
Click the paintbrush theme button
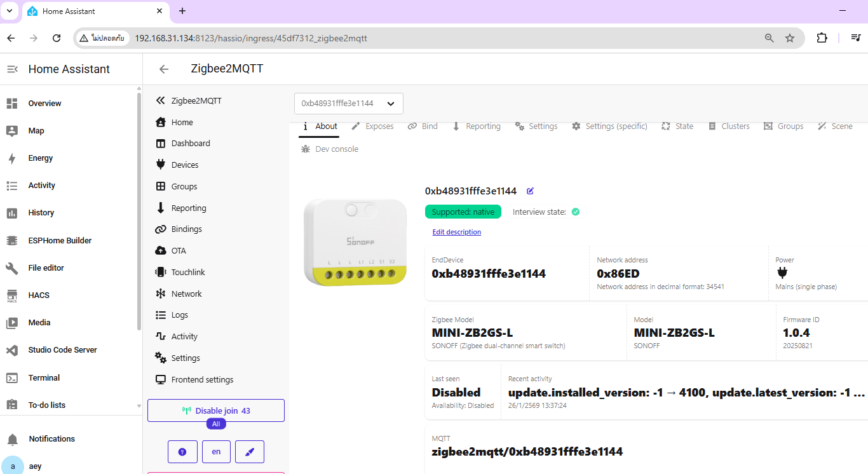click(250, 452)
